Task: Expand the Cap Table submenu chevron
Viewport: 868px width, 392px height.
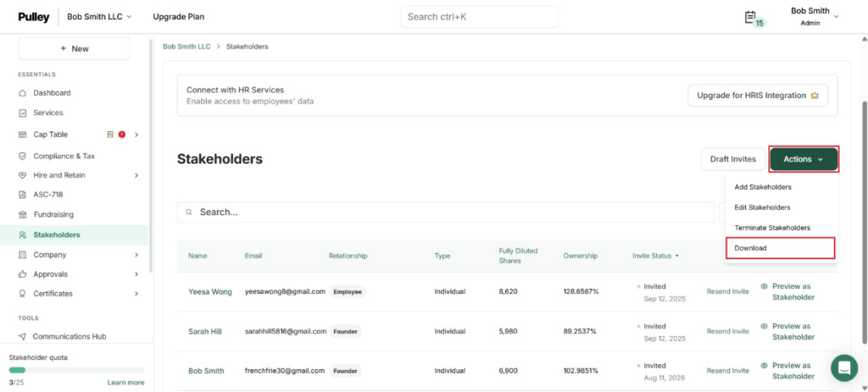Action: [x=136, y=135]
